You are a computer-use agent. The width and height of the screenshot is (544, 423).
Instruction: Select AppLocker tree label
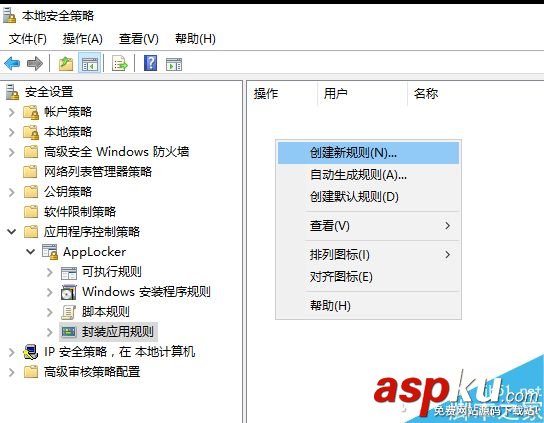(x=94, y=252)
